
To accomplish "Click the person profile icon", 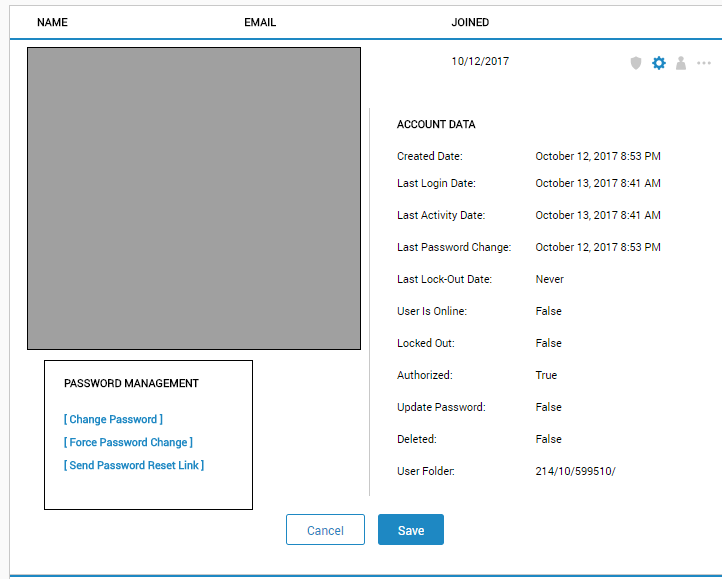I will point(681,63).
